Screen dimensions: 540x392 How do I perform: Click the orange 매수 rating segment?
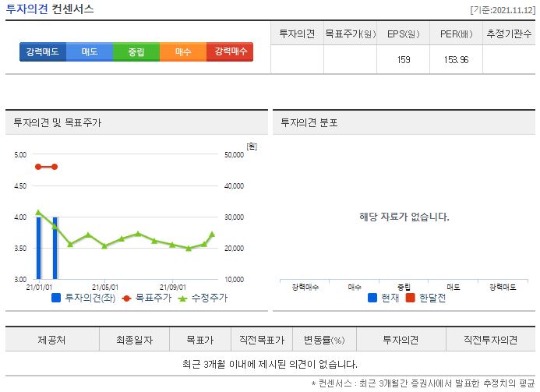pyautogui.click(x=183, y=51)
